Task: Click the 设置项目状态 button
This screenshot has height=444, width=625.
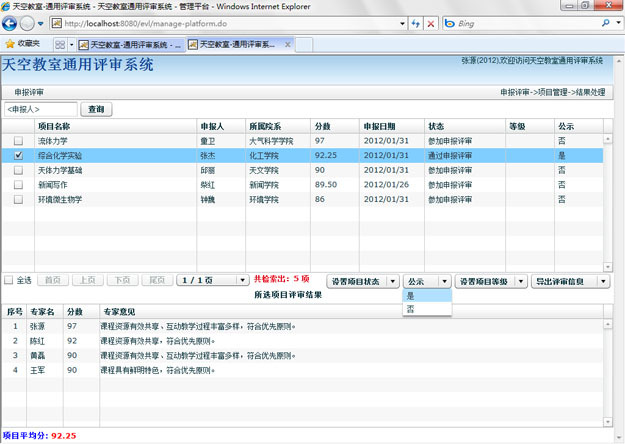Action: [356, 281]
